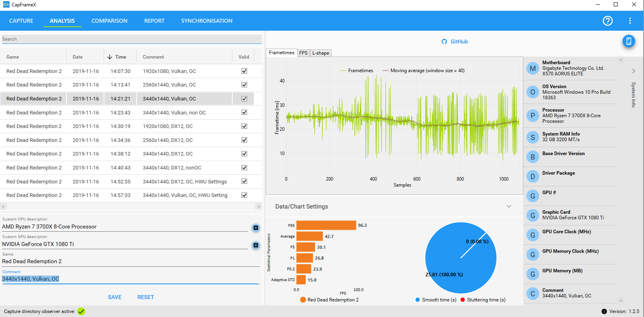Open the help question mark icon
644x317 pixels.
point(607,21)
